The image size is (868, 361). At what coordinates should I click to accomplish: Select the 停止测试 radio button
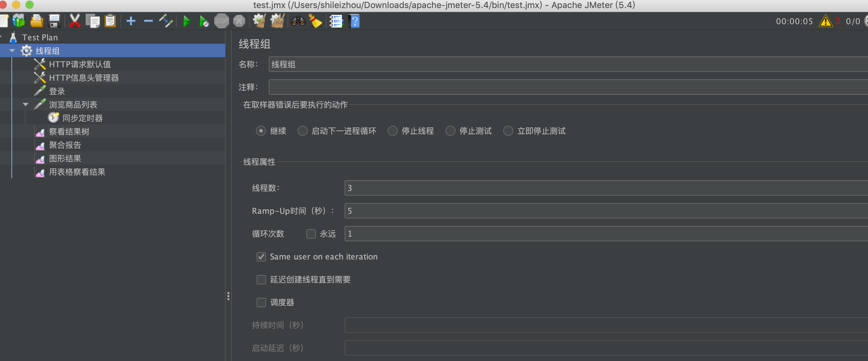click(450, 131)
